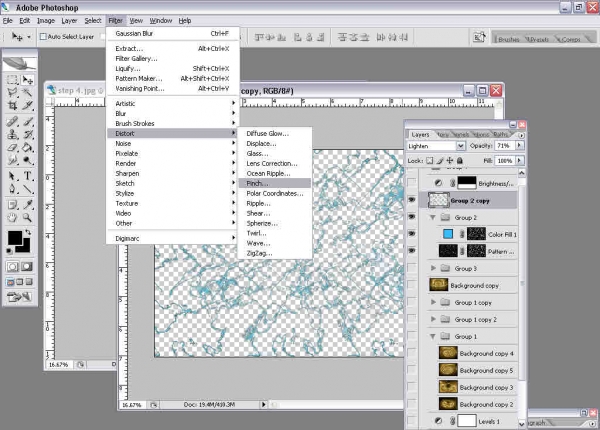Toggle lock transparent pixels
The width and height of the screenshot is (600, 430).
click(x=430, y=161)
